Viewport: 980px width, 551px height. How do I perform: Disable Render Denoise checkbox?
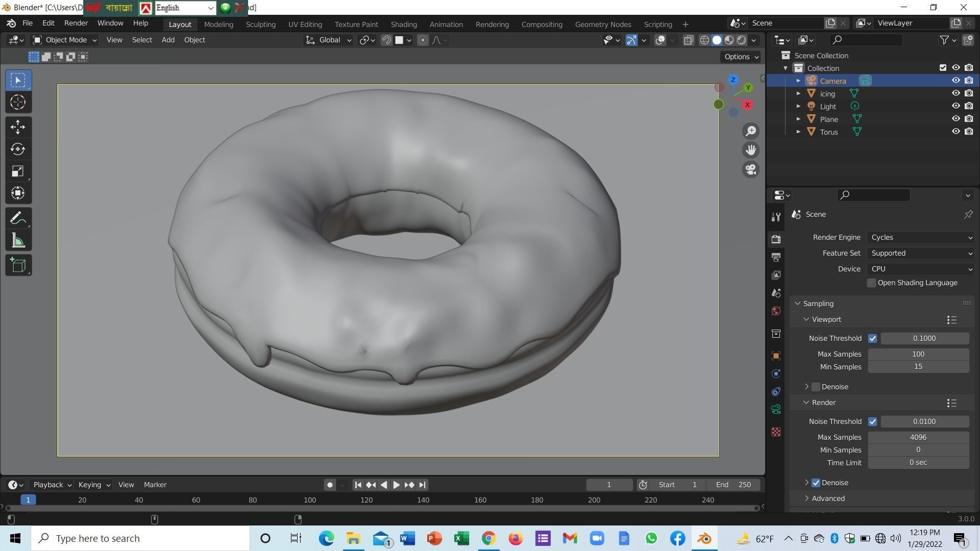[816, 483]
